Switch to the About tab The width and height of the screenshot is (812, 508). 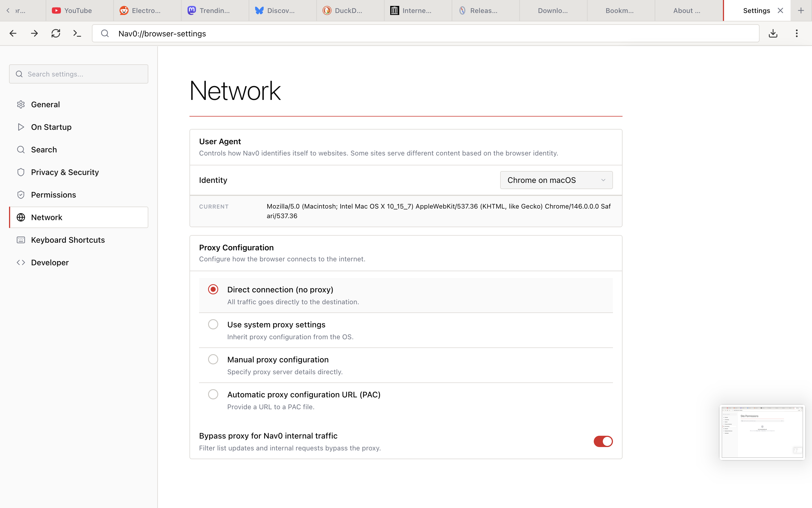pos(689,10)
